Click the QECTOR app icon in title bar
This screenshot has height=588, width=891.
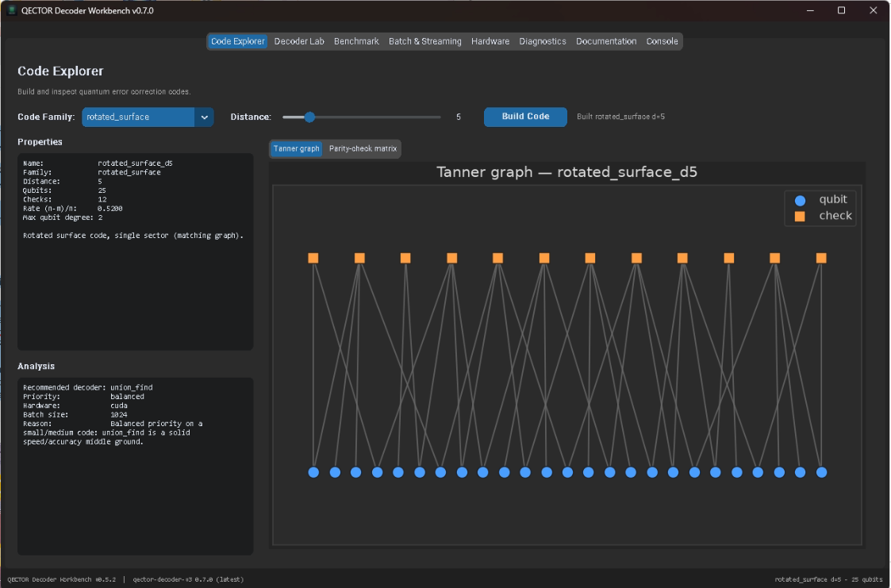[x=11, y=10]
